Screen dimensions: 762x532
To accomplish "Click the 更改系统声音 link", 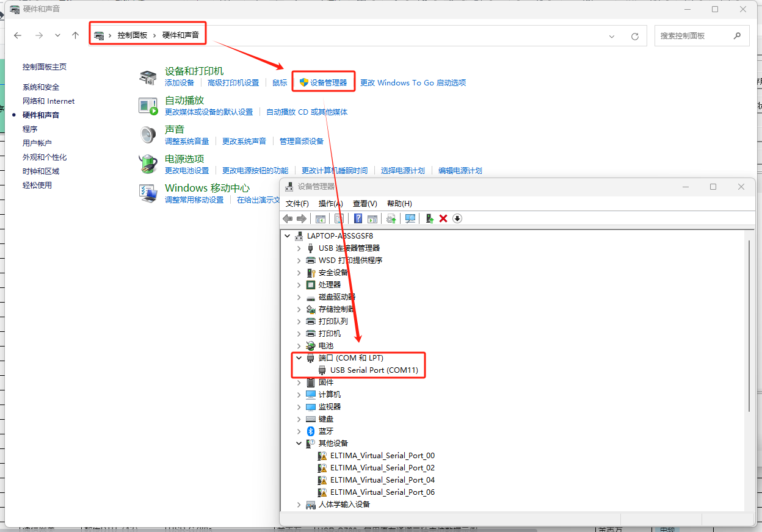I will (244, 141).
